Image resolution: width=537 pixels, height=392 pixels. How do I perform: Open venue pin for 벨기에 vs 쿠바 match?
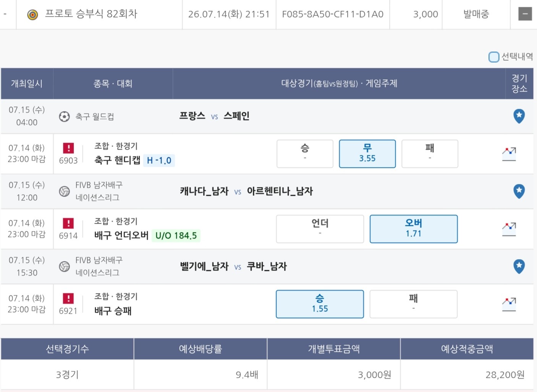click(519, 266)
